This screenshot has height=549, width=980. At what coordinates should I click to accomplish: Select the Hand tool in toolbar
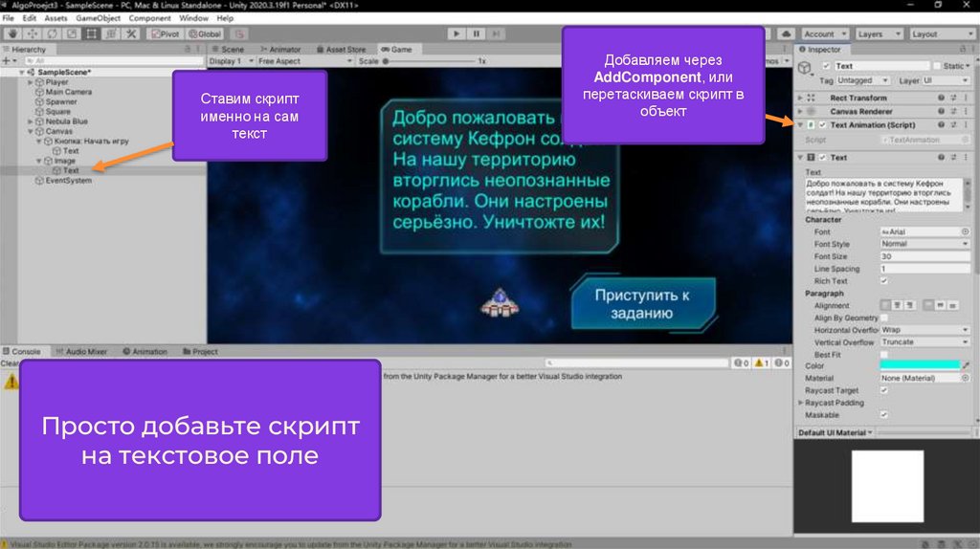(11, 33)
